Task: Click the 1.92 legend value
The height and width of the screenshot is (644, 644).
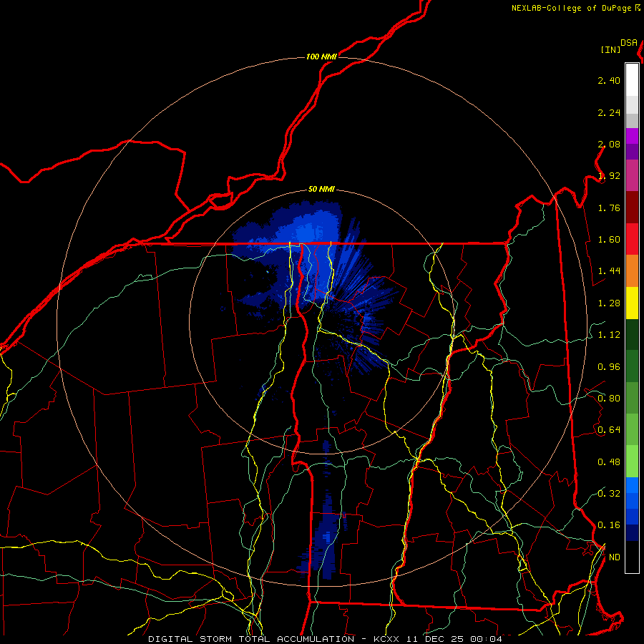Action: pos(609,176)
